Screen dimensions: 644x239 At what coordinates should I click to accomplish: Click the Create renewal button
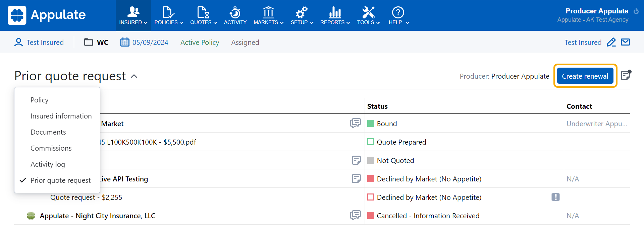585,76
